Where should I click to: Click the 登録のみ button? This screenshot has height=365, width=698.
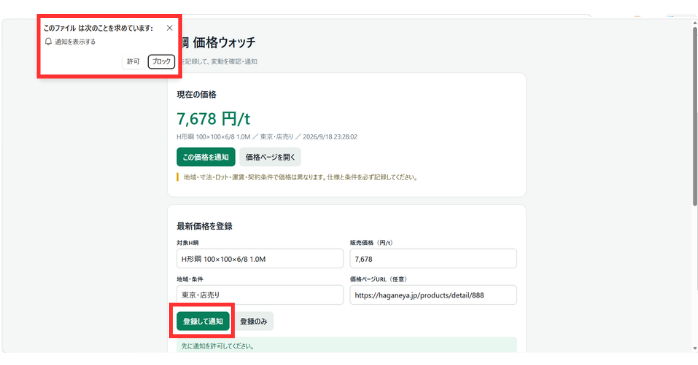point(254,321)
